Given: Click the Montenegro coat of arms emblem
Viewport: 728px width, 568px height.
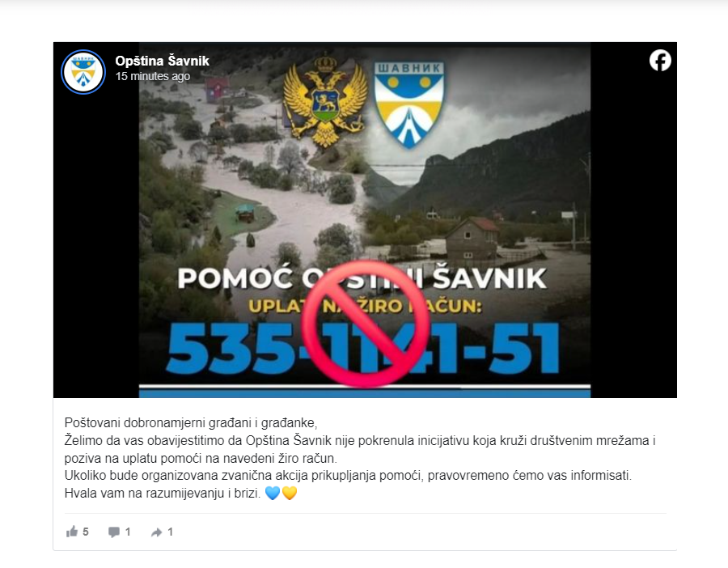Looking at the screenshot, I should click(x=325, y=101).
